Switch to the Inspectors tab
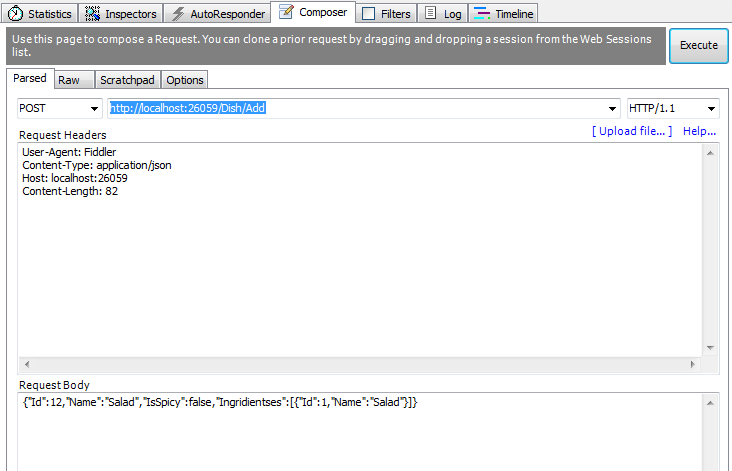The width and height of the screenshot is (732, 471). click(x=120, y=14)
